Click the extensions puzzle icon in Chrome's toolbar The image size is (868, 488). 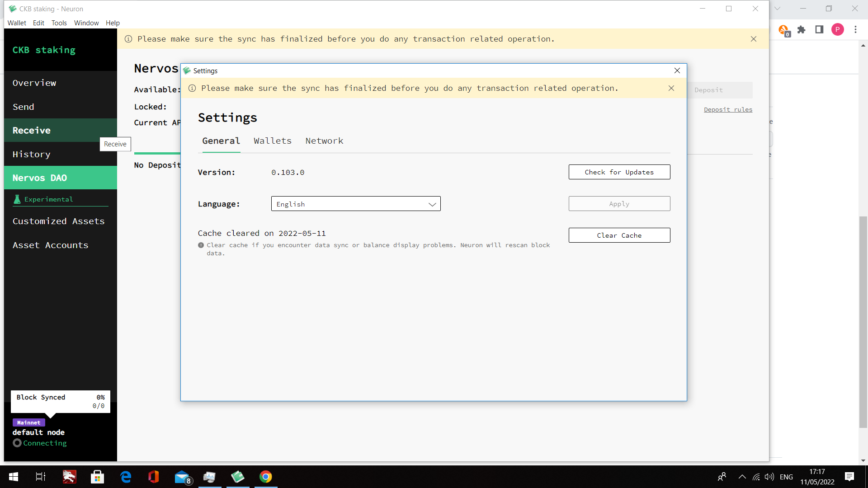pos(802,29)
